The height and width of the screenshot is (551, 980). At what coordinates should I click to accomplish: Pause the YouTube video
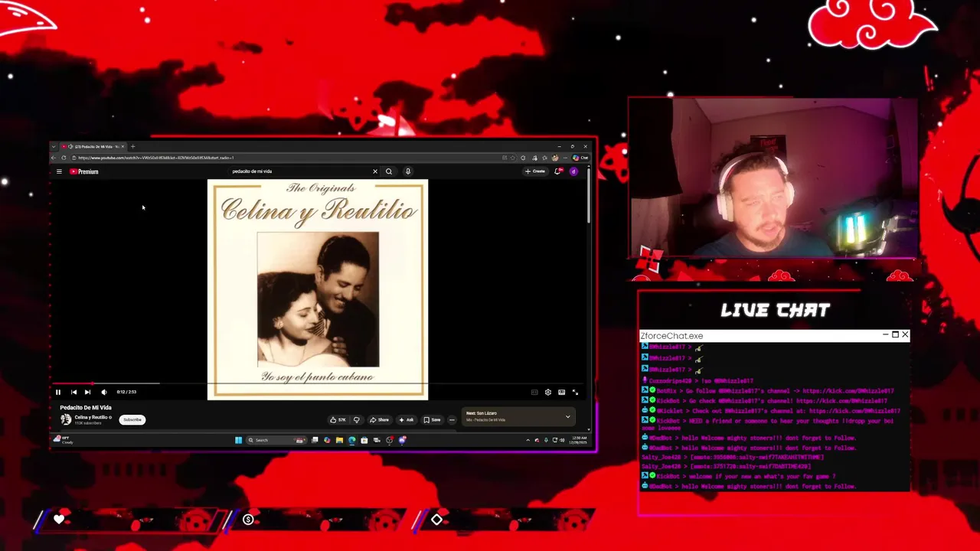coord(57,392)
